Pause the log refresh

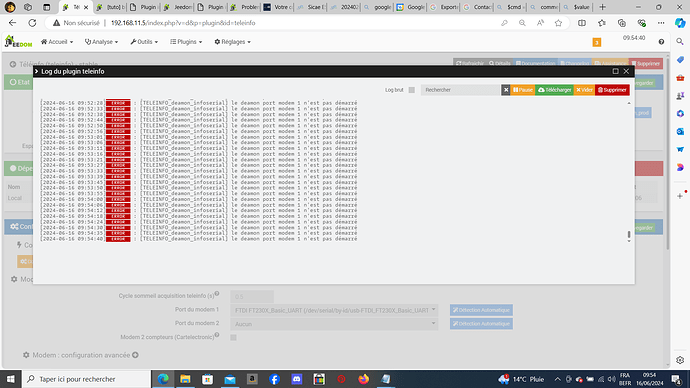[523, 90]
